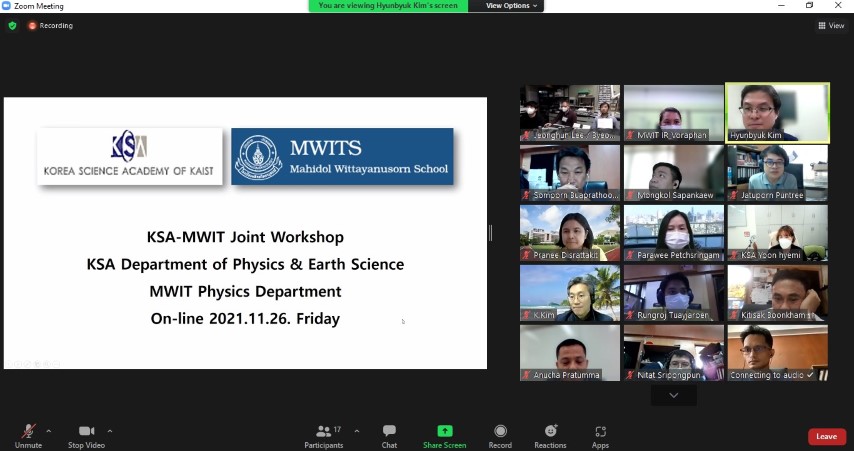Screen dimensions: 854x451
Task: Open the Reactions menu
Action: pyautogui.click(x=550, y=437)
